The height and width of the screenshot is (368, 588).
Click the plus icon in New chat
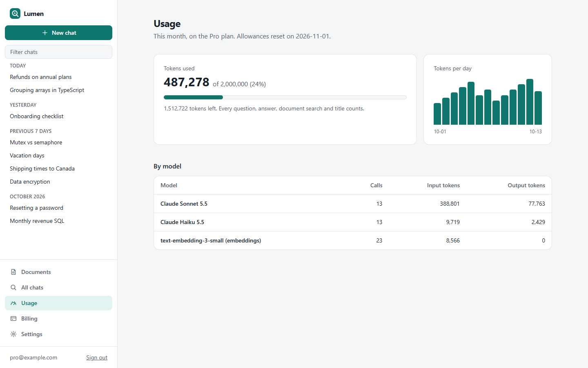point(45,33)
